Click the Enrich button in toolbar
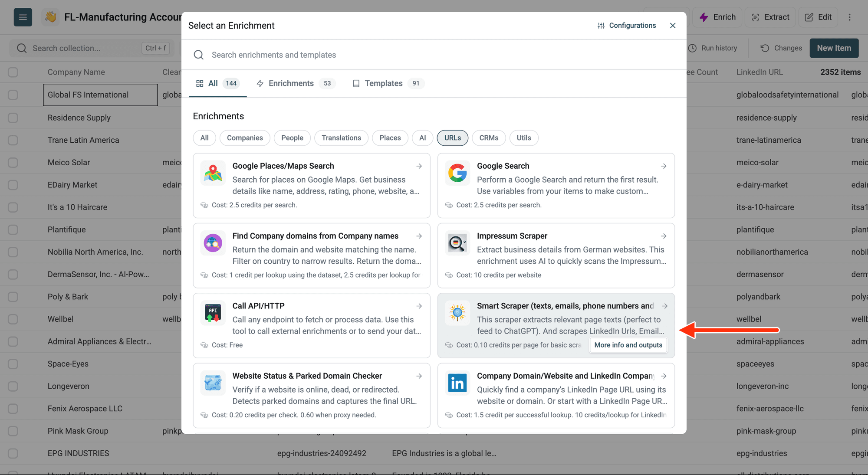868x475 pixels. [717, 17]
